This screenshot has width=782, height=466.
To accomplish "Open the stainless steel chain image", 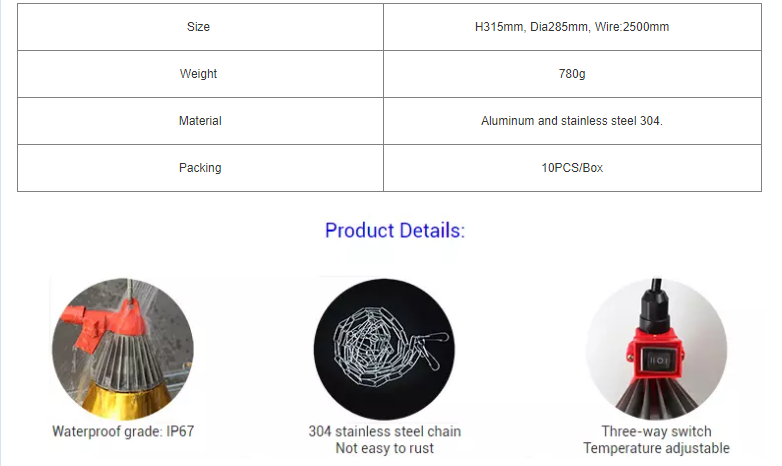I will (x=385, y=347).
